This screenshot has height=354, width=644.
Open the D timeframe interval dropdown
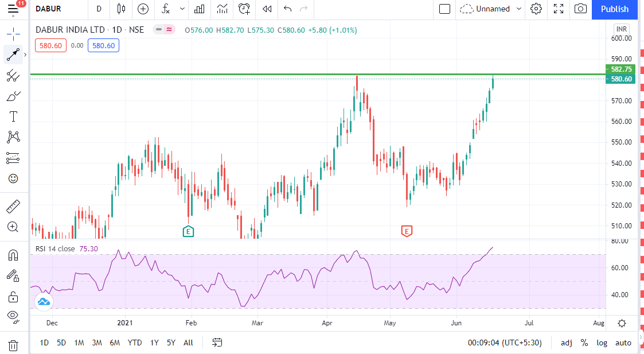coord(99,9)
